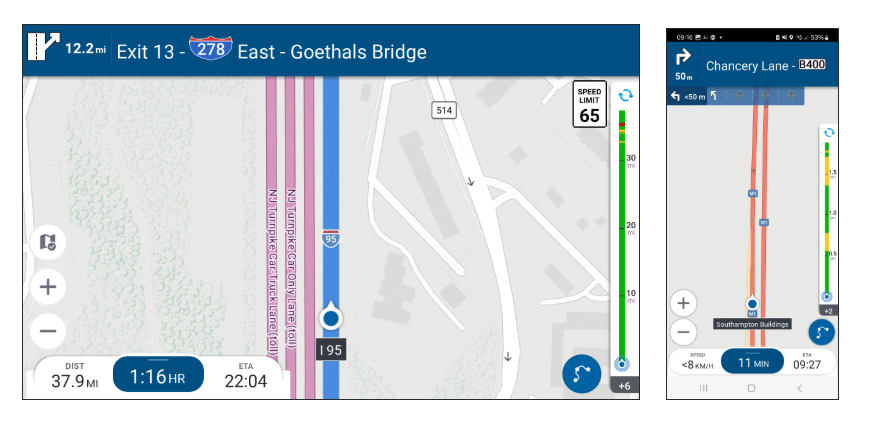Zoom out on the phone map

[x=684, y=332]
